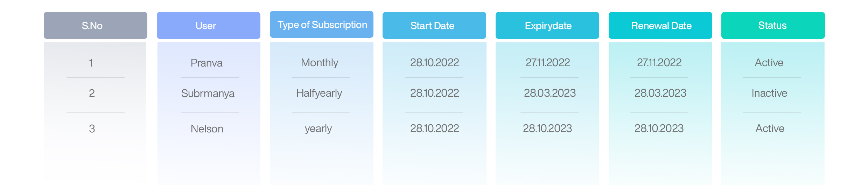Viewport: 868px width, 193px height.
Task: Click Nelson's Active status cell
Action: click(x=770, y=129)
